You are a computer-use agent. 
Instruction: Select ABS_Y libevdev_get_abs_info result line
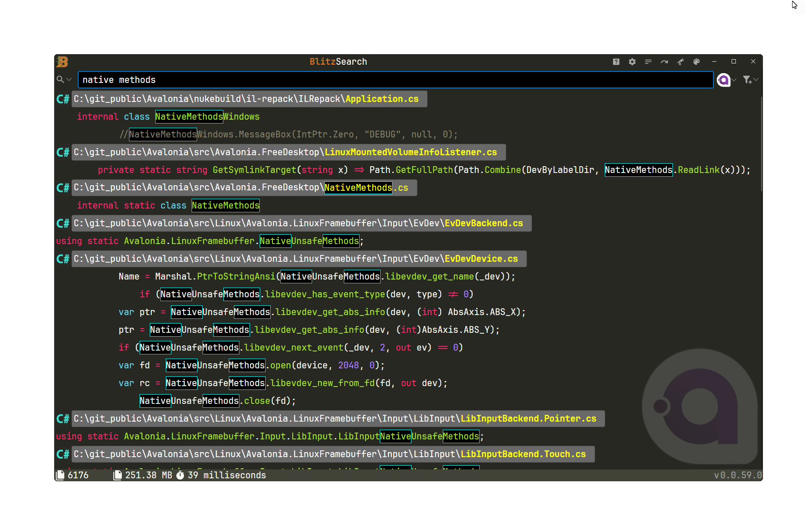coord(309,330)
